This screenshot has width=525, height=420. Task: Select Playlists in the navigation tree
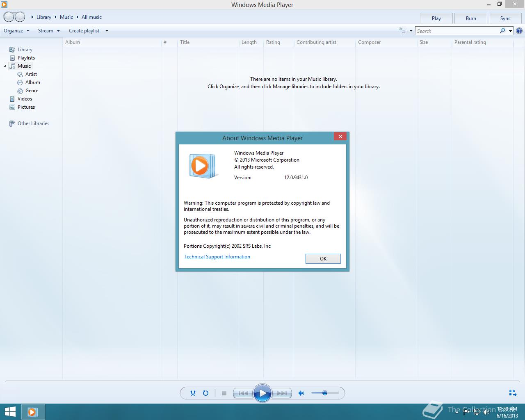click(26, 58)
